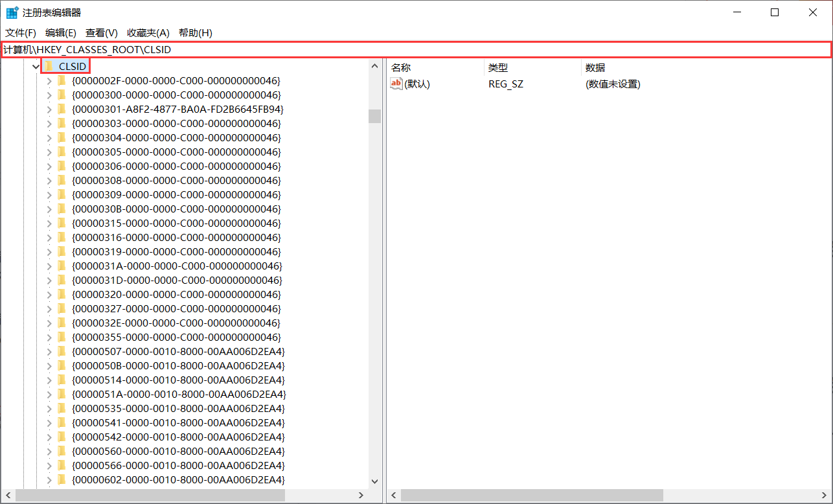Click folder icon beside {00000300-0000-0000-C000-000000000046}

click(x=62, y=95)
